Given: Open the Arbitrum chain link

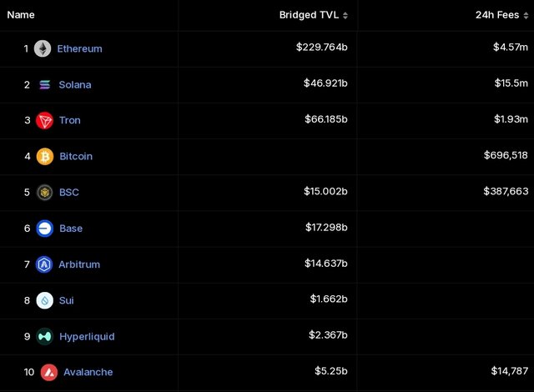Looking at the screenshot, I should (79, 264).
